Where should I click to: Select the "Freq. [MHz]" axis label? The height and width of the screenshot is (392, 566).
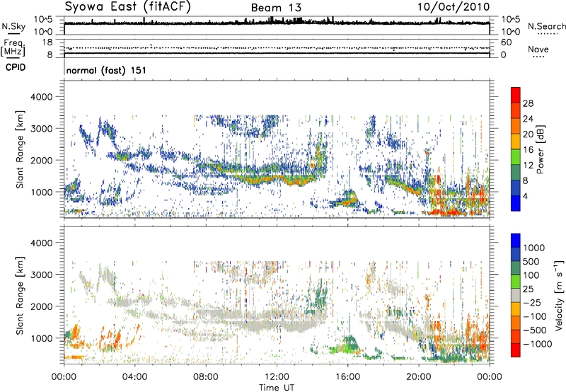click(x=13, y=47)
